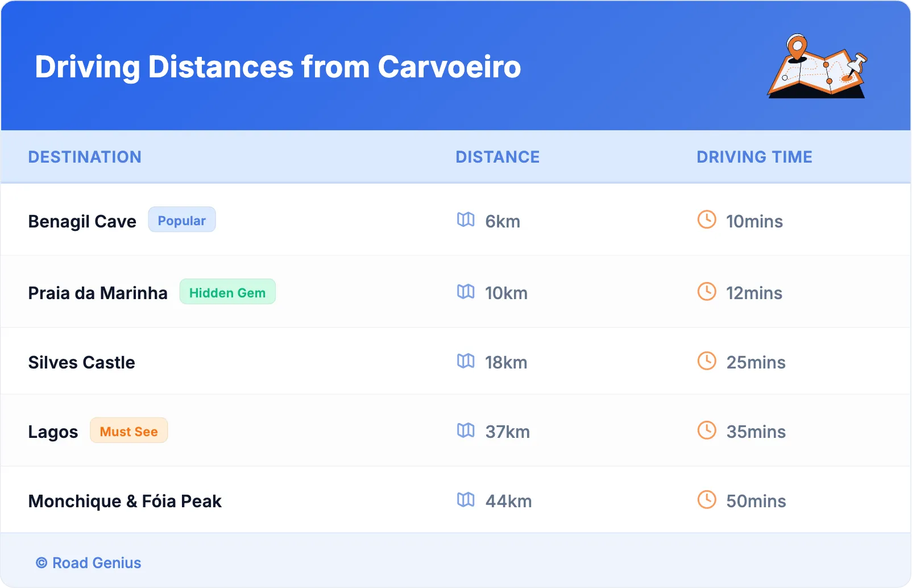Click the DISTANCE column header
912x588 pixels.
click(498, 157)
